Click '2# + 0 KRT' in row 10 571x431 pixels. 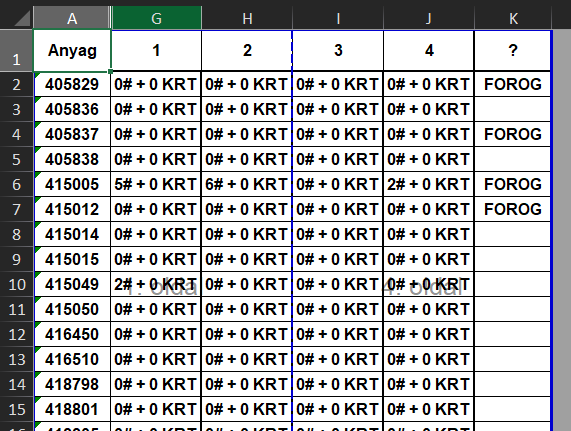click(x=156, y=284)
